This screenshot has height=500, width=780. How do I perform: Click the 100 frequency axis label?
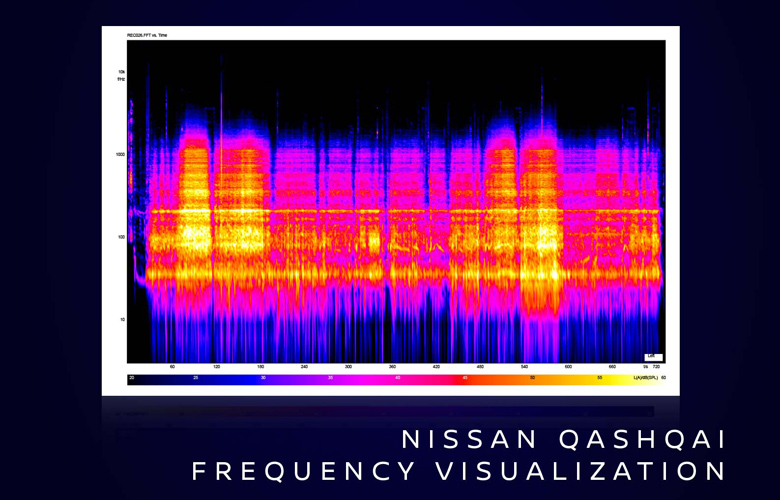click(121, 237)
